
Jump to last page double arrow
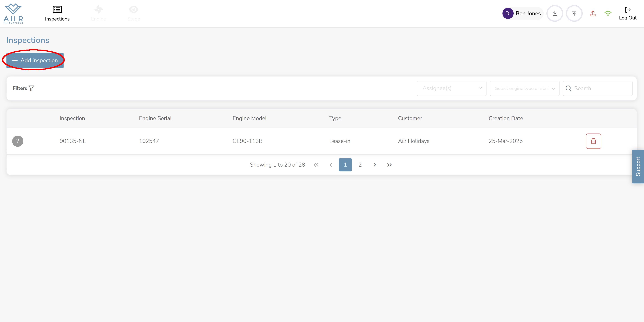point(389,165)
